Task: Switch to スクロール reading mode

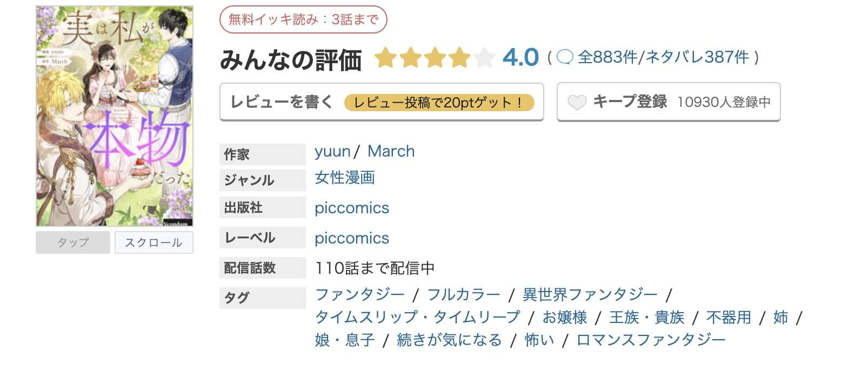Action: (154, 243)
